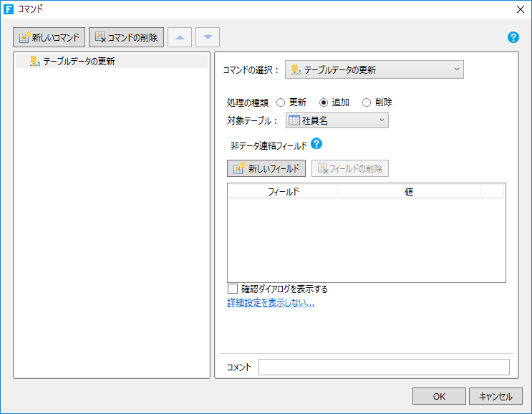
Task: Open help via top-right question icon
Action: click(x=513, y=37)
